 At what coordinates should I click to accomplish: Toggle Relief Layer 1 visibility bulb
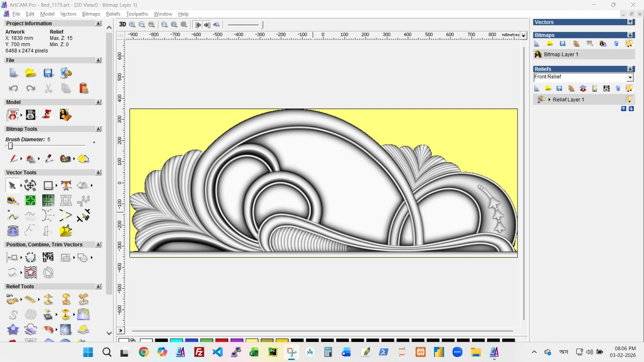629,100
